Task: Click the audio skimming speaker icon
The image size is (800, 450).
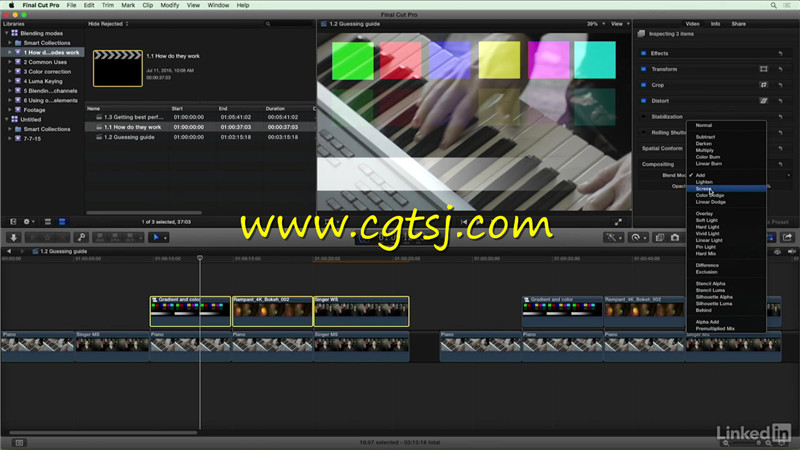Action: pos(791,252)
